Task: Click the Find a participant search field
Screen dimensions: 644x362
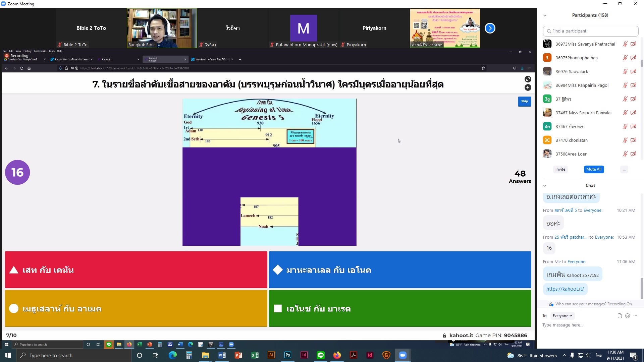Action: pyautogui.click(x=590, y=31)
